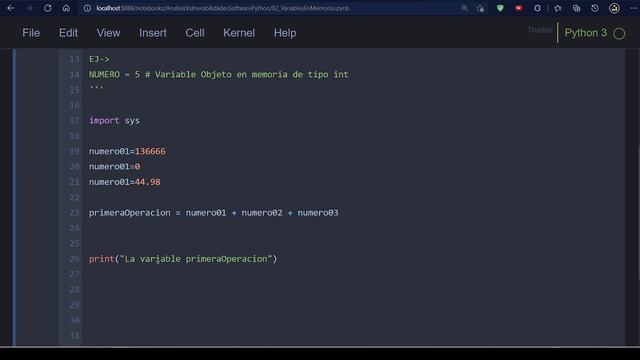The height and width of the screenshot is (360, 640).
Task: Open the Favorites star list
Action: tap(558, 8)
